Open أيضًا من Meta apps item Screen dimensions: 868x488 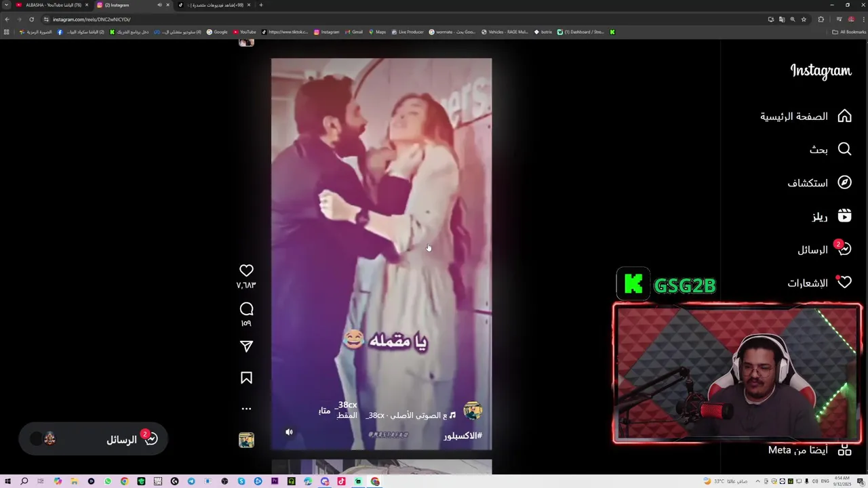810,450
